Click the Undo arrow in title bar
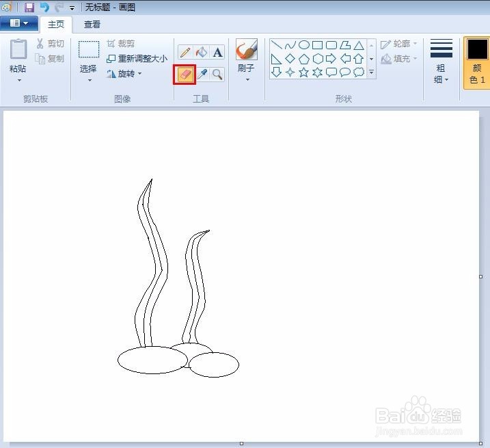This screenshot has width=490, height=448. 45,8
